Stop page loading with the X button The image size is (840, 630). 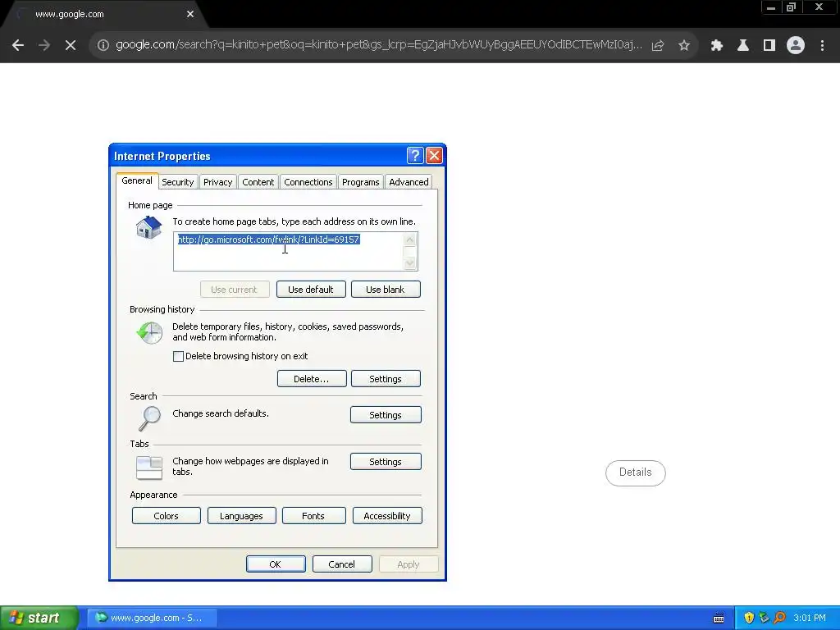pyautogui.click(x=71, y=46)
